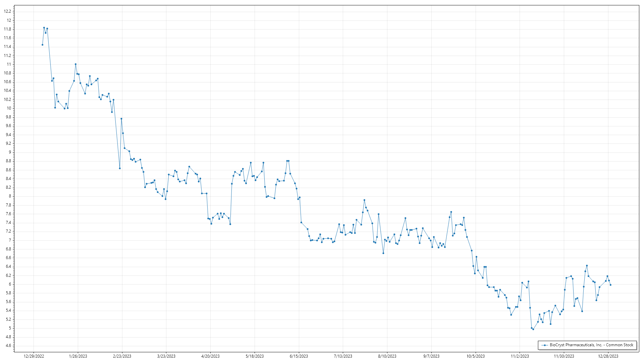Click the BioCryst Pharmaceuticals legend label
Viewport: 644px width, 362px height.
591,345
